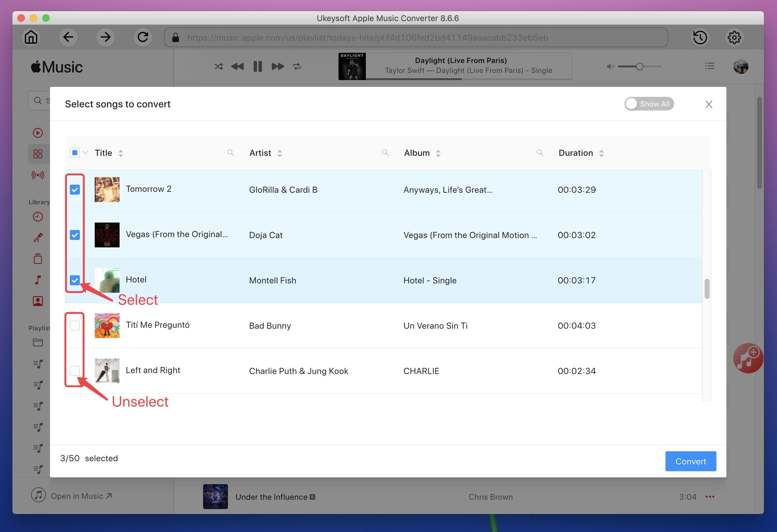Select the checkbox for Tití Me Preguntó

pos(75,325)
